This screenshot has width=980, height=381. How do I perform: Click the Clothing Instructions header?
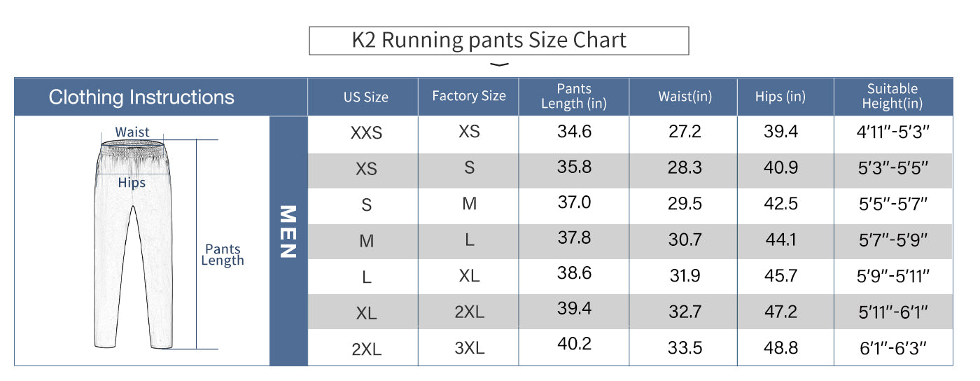141,97
